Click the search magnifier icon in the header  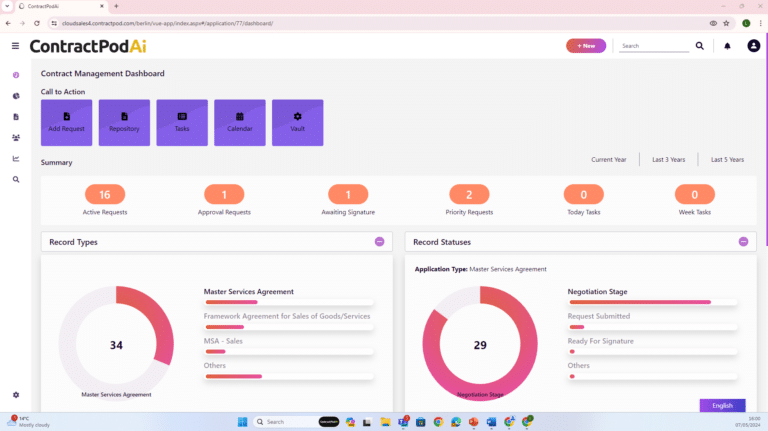(699, 46)
